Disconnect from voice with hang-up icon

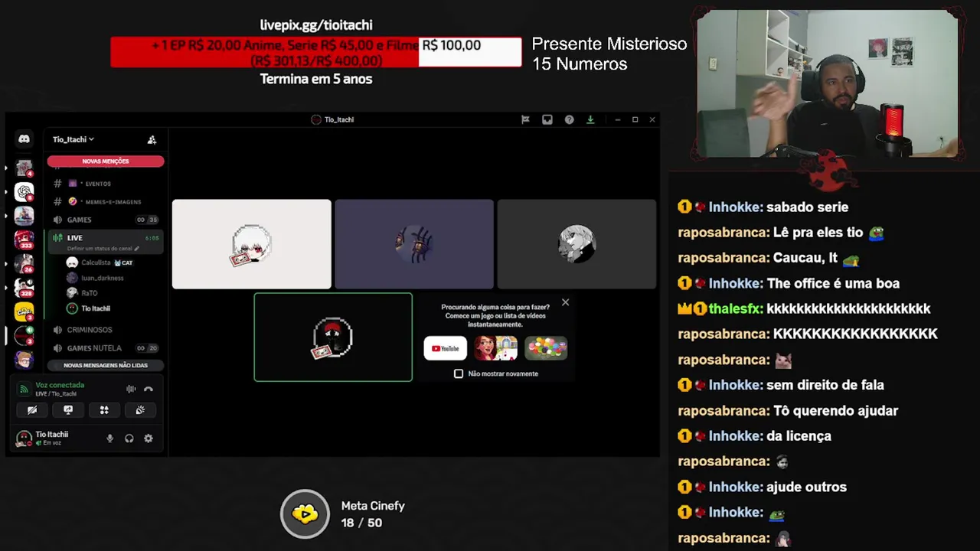coord(149,389)
